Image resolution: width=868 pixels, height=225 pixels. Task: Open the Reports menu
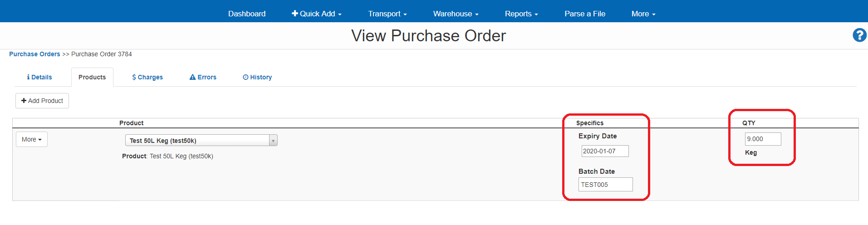[521, 14]
